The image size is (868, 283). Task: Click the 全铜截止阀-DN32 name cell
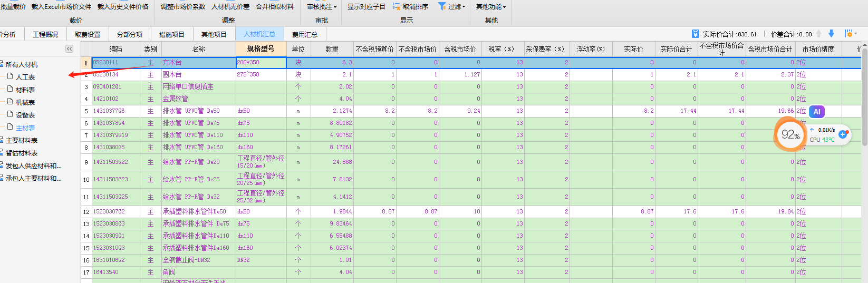pyautogui.click(x=198, y=260)
